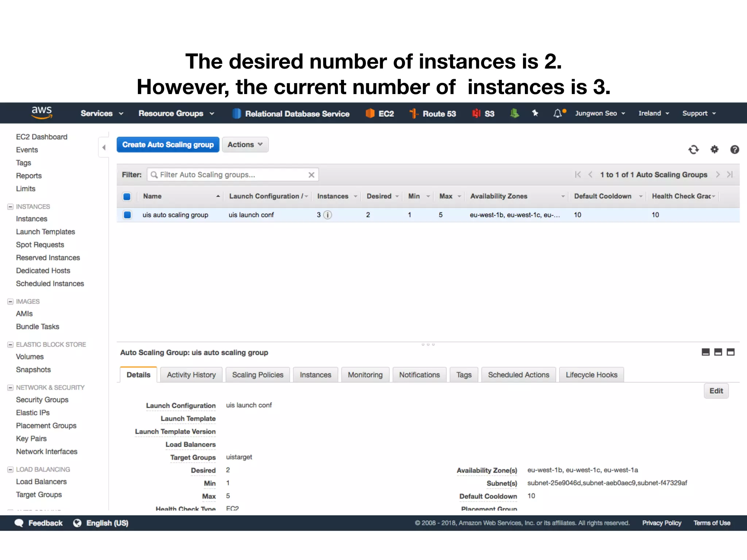The height and width of the screenshot is (560, 747).
Task: Open the Relational Database Service shortcut icon
Action: pos(237,113)
